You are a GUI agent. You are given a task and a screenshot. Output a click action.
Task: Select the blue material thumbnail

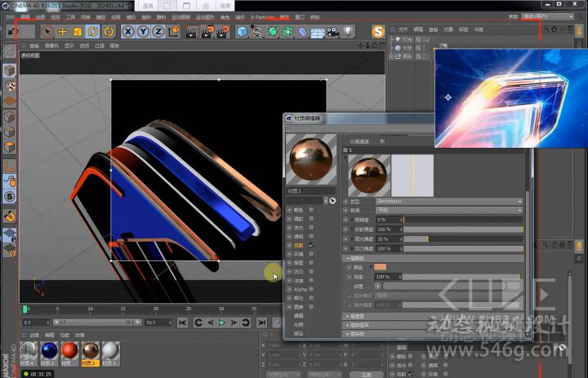pyautogui.click(x=49, y=352)
